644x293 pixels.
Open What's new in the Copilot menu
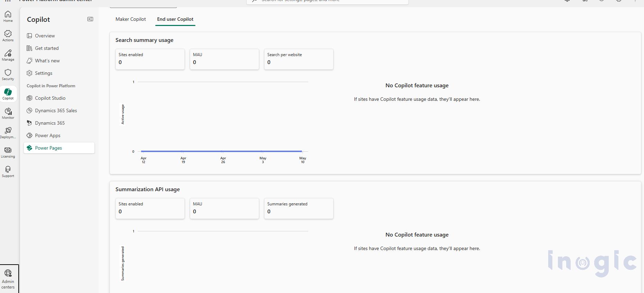[59, 61]
